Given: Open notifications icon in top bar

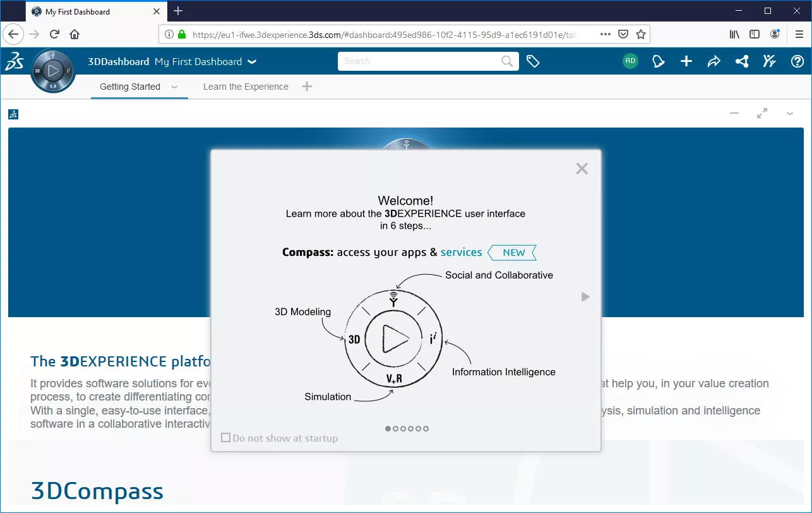Looking at the screenshot, I should pos(659,61).
